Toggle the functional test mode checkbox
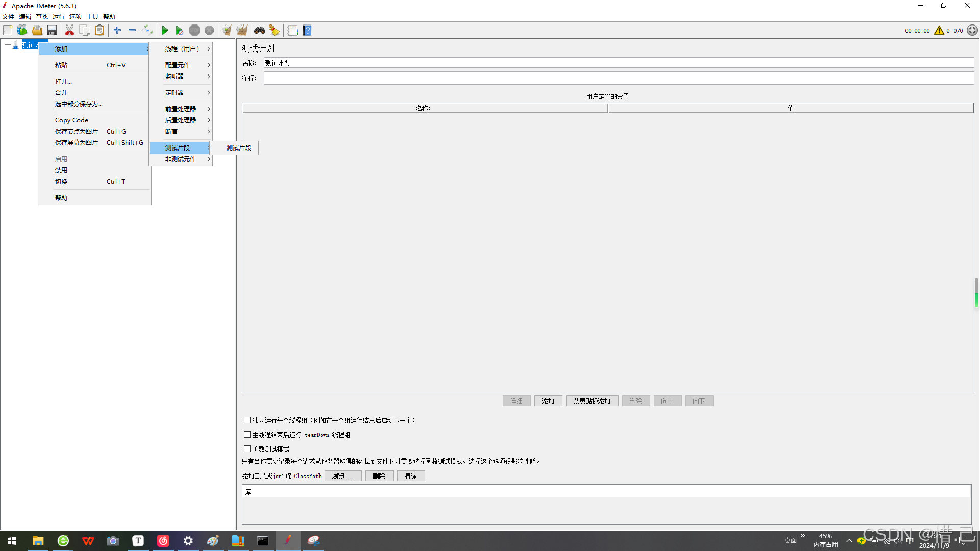This screenshot has width=980, height=551. (248, 449)
